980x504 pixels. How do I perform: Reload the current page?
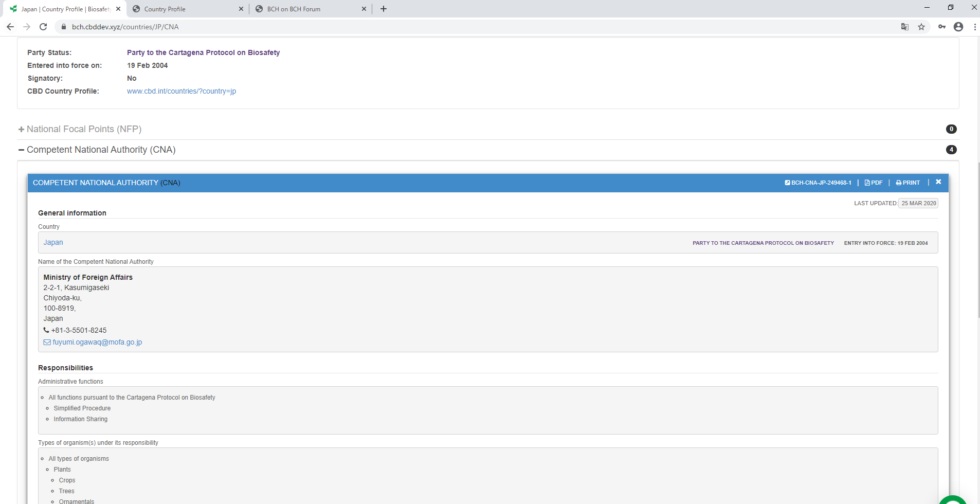click(x=43, y=27)
